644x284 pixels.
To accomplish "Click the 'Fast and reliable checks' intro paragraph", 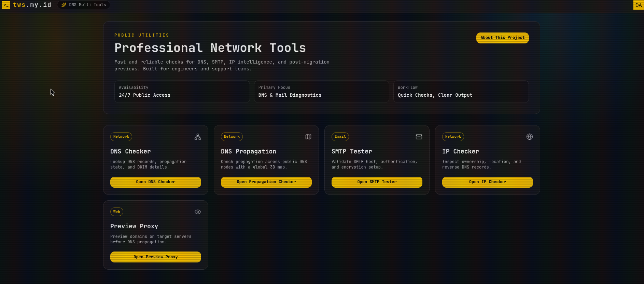I will (222, 65).
